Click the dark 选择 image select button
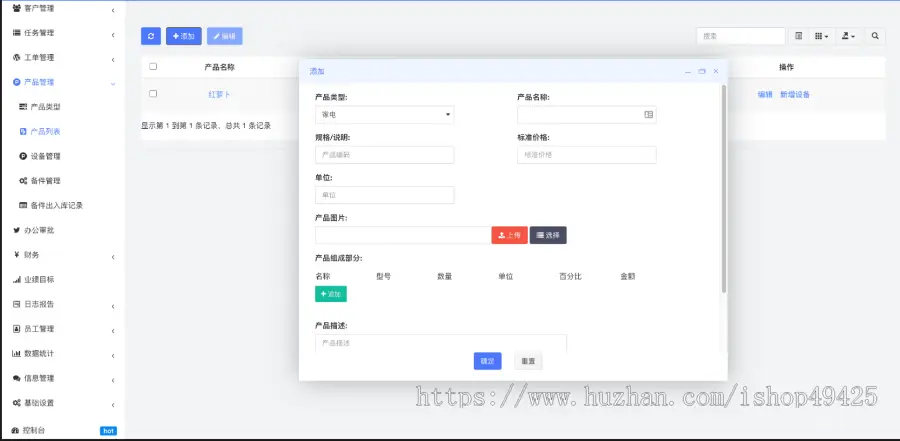Image resolution: width=900 pixels, height=441 pixels. (x=548, y=235)
